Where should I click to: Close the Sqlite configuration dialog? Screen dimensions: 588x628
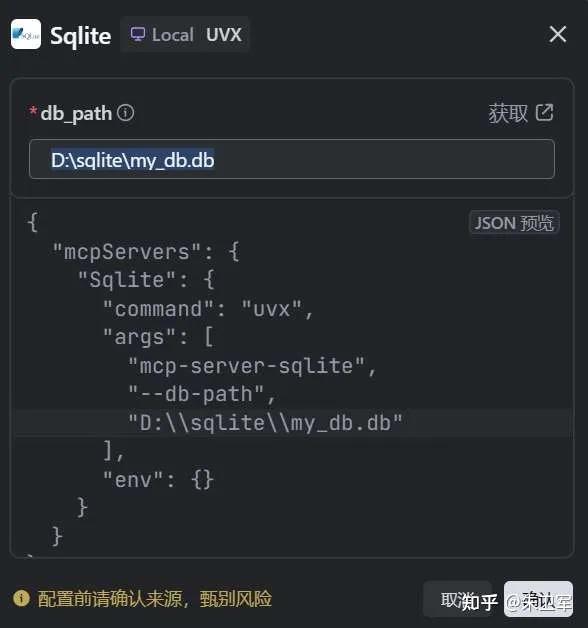558,34
